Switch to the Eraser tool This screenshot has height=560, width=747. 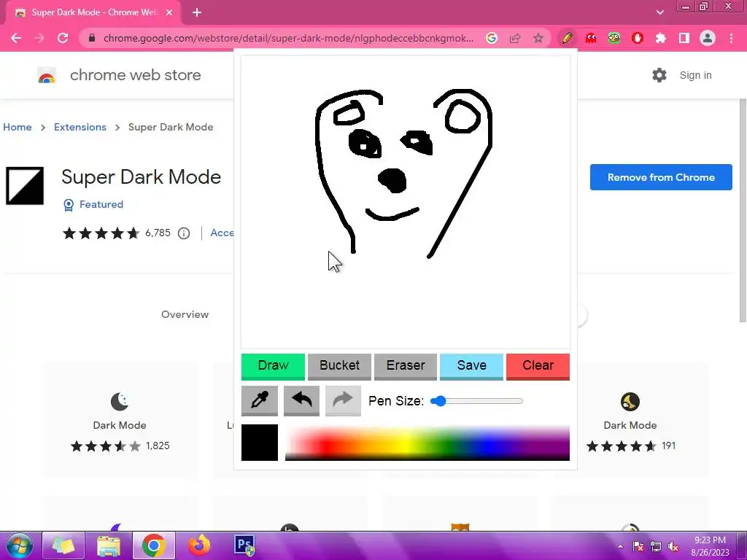pyautogui.click(x=406, y=366)
